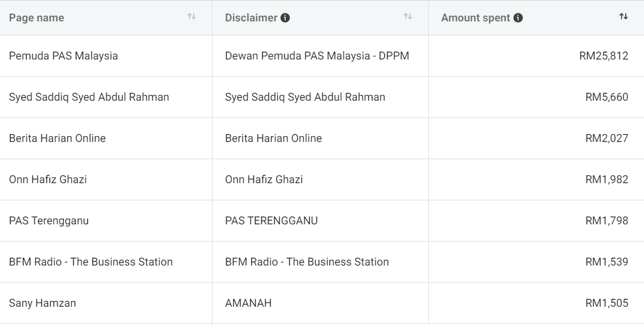Sort the table by Amount spent
This screenshot has width=644, height=325.
click(x=624, y=17)
